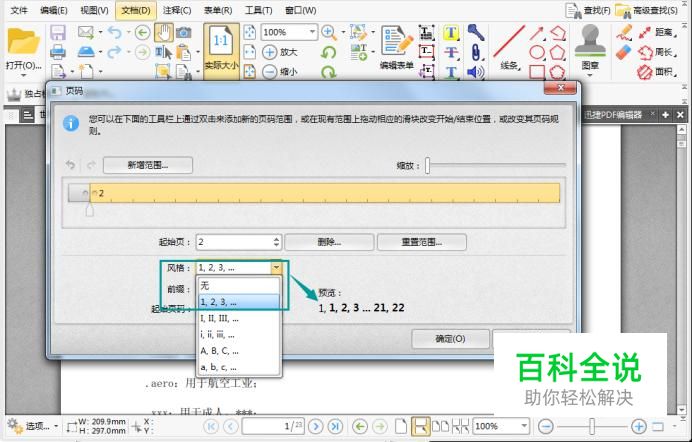
Task: Select 实际大小 actual size button
Action: coord(221,51)
